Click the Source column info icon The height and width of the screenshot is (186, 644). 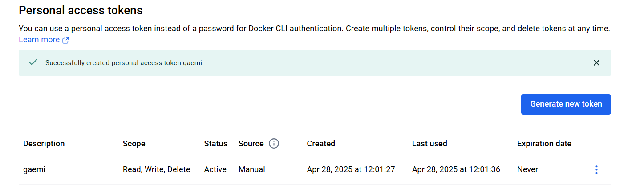pos(274,144)
